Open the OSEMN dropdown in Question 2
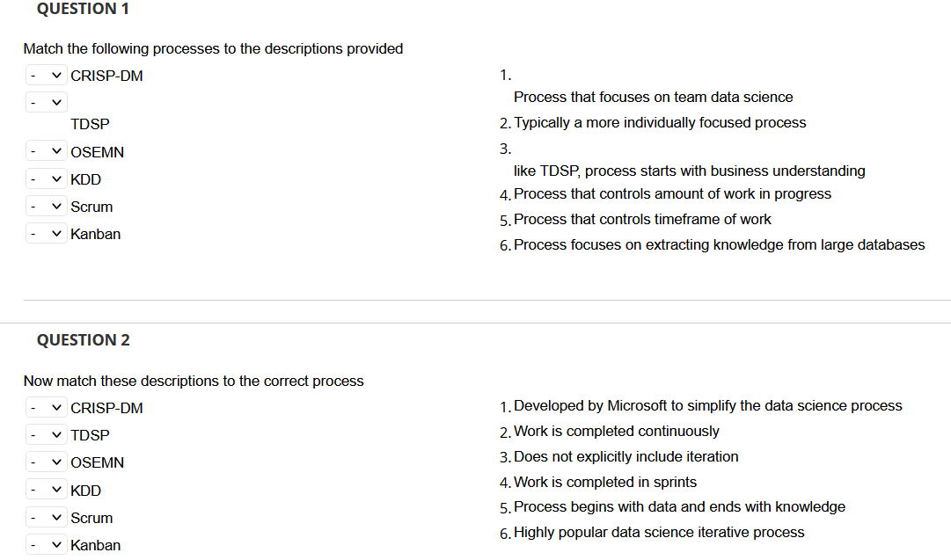The image size is (951, 560). tap(46, 462)
